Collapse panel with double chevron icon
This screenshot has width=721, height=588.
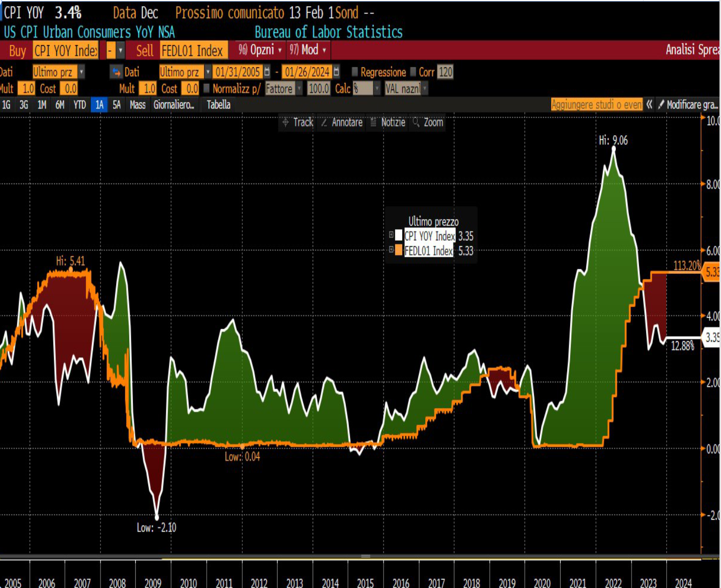[x=649, y=105]
